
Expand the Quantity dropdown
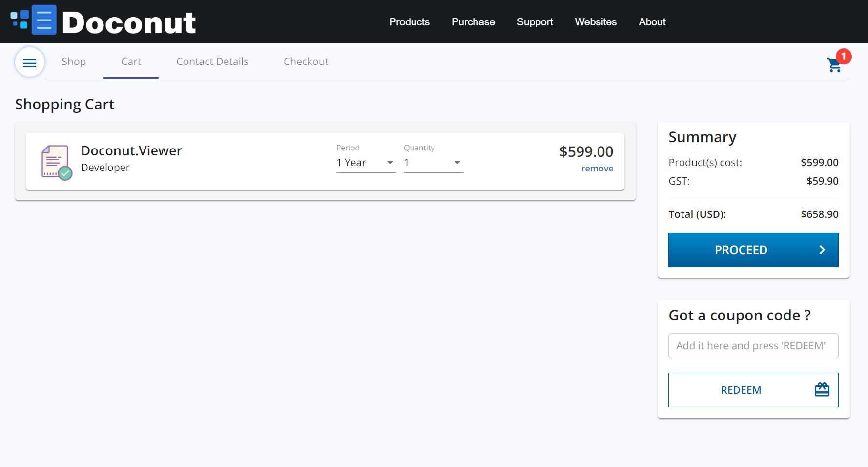[x=434, y=163]
